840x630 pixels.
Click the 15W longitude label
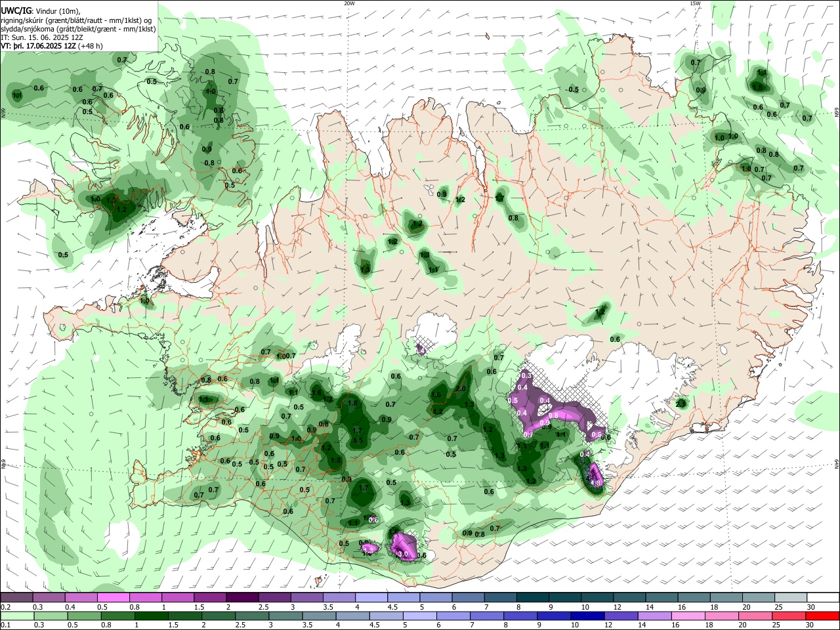pyautogui.click(x=695, y=3)
